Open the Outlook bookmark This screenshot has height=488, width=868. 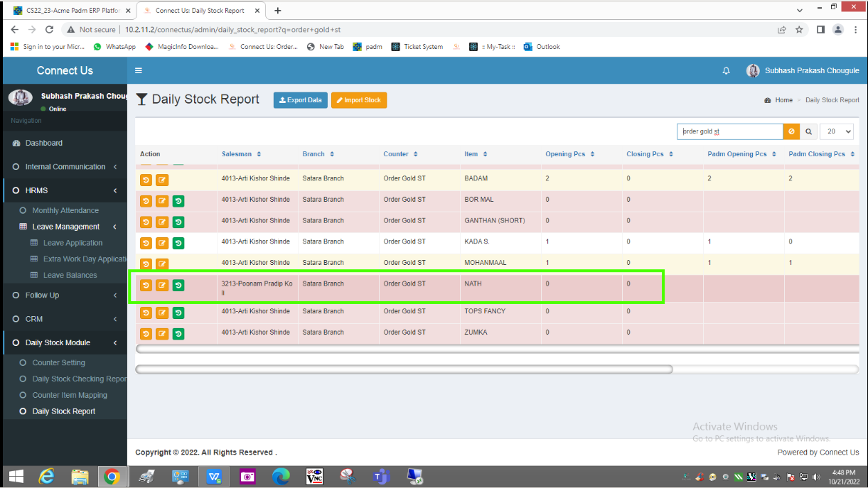point(542,47)
